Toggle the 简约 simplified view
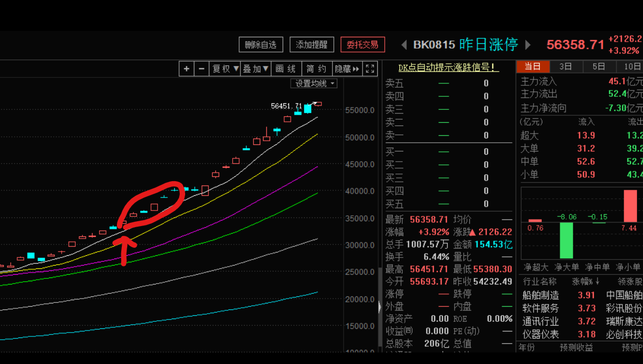Image resolution: width=643 pixels, height=364 pixels. pos(316,69)
